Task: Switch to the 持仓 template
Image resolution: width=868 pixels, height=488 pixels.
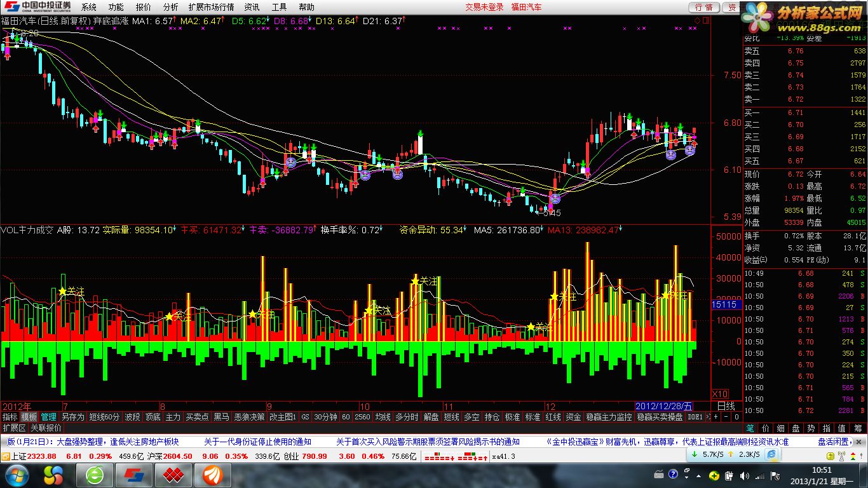Action: pos(492,417)
